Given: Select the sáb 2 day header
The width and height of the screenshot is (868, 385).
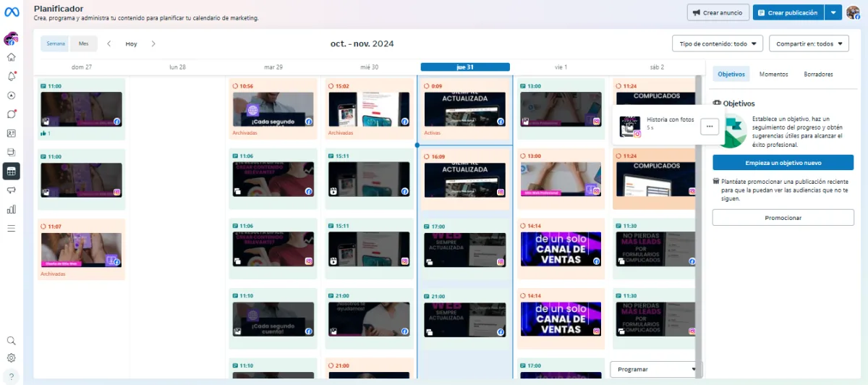Looking at the screenshot, I should click(x=657, y=67).
